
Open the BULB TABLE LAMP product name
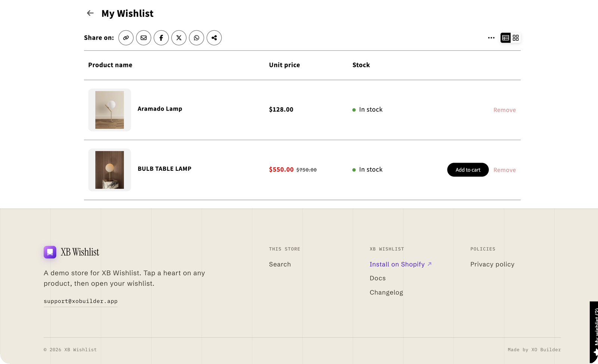pos(164,169)
